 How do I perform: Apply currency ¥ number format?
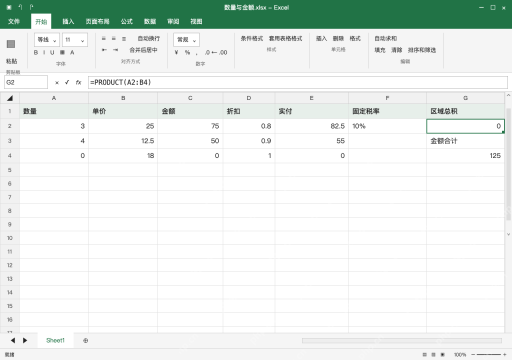pos(177,52)
